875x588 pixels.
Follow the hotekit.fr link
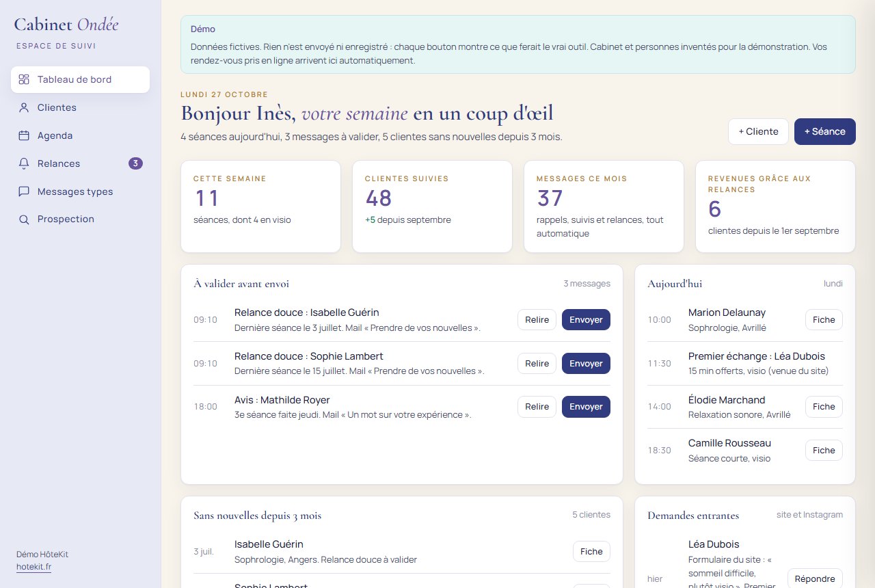tap(33, 567)
